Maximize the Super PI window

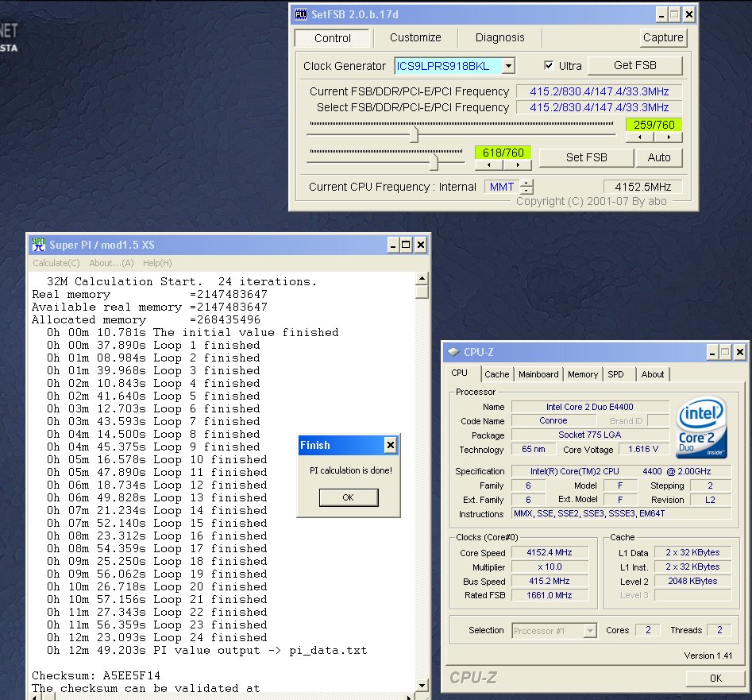[406, 246]
